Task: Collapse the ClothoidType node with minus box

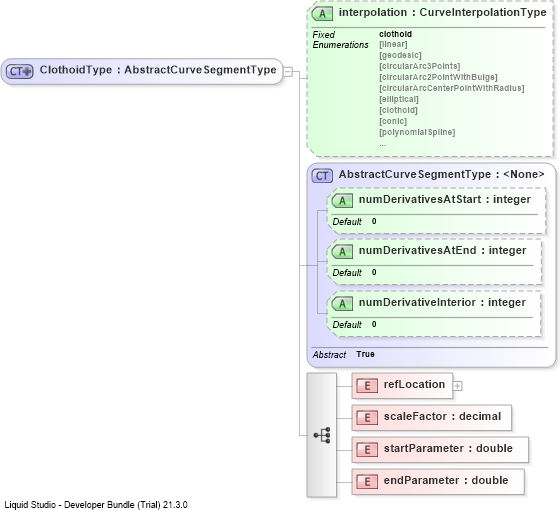Action: 288,71
